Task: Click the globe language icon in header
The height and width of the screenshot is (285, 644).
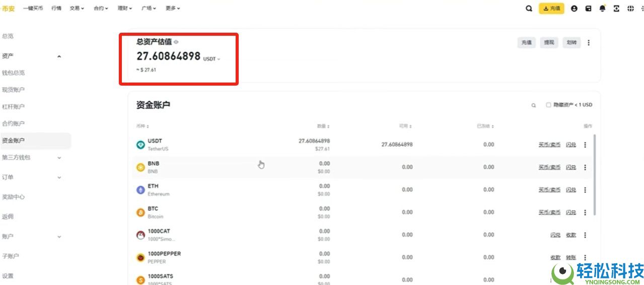Action: [x=630, y=9]
